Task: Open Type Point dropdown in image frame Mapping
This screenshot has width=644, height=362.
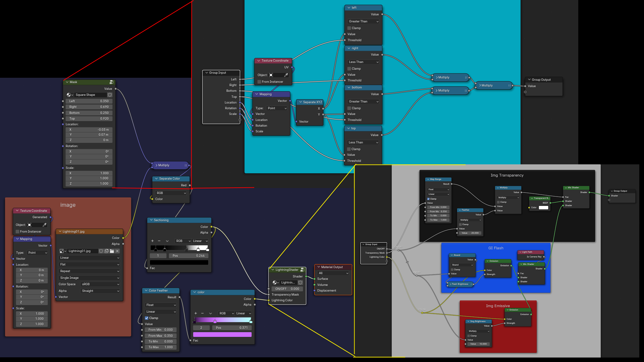Action: coord(37,253)
